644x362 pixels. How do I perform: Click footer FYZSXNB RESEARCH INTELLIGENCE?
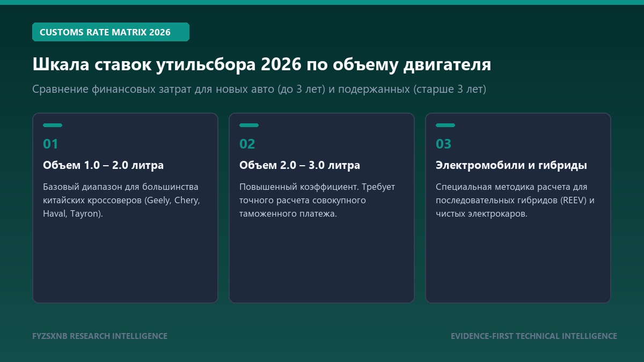pyautogui.click(x=100, y=336)
